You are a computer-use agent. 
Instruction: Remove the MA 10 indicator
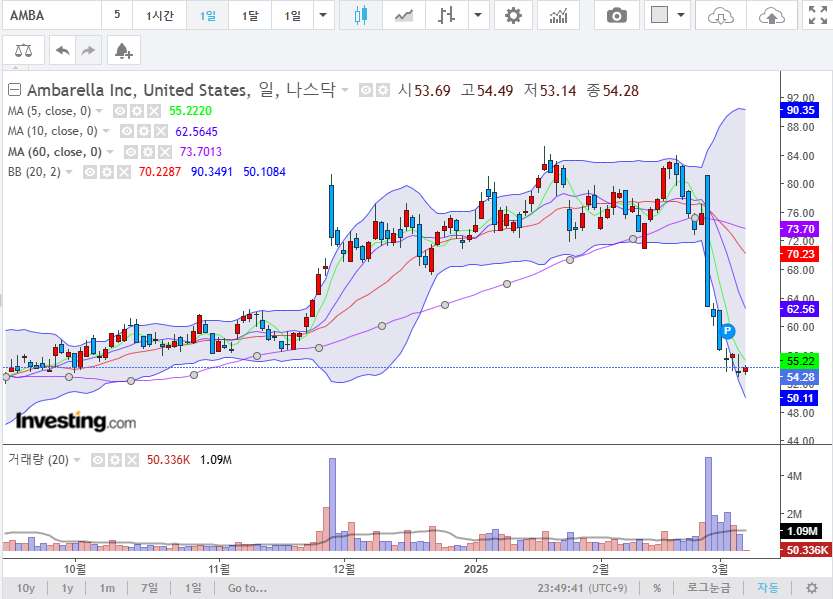[x=160, y=131]
